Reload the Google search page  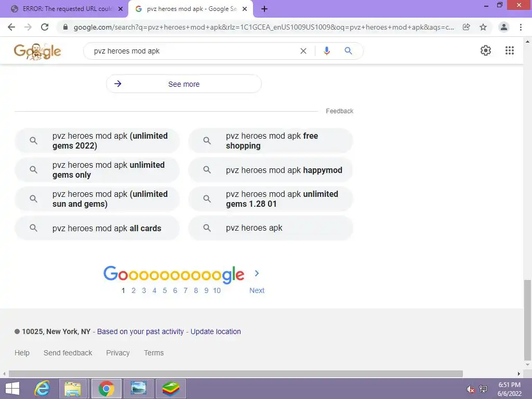pyautogui.click(x=45, y=27)
